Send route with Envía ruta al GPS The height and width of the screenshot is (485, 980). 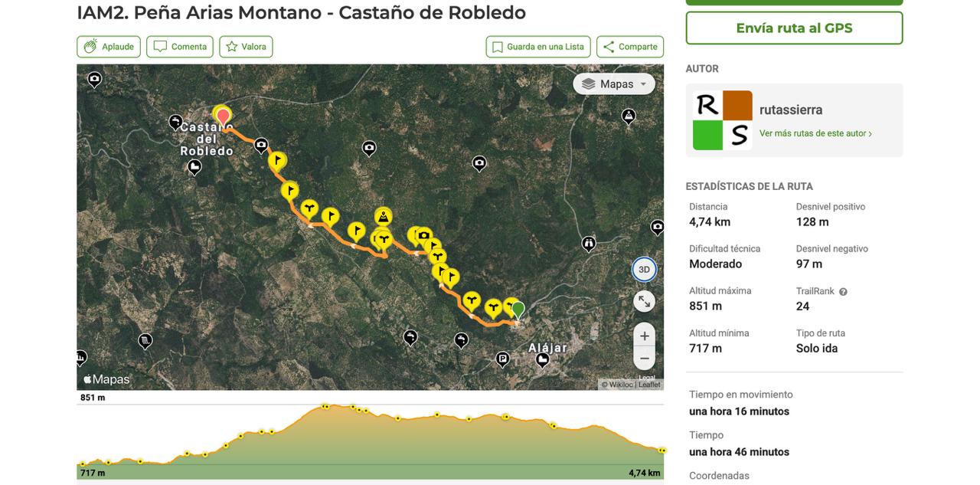(x=794, y=28)
